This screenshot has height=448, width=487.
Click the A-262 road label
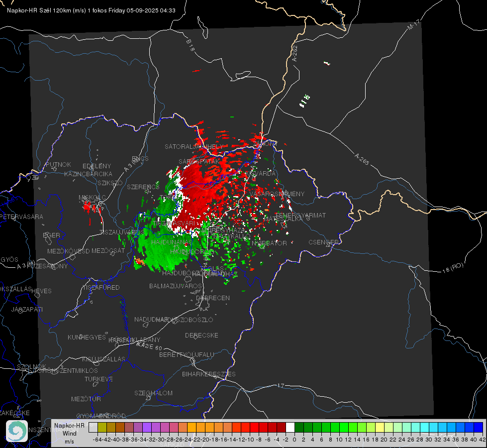click(295, 53)
